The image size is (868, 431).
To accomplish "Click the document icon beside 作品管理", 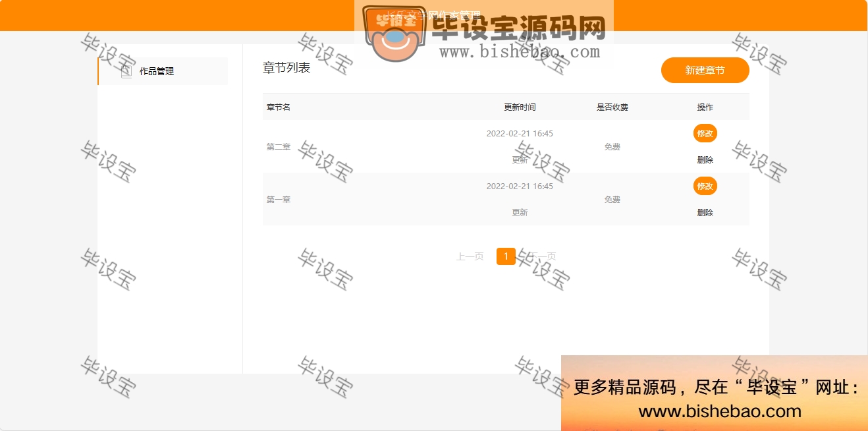I will (x=126, y=71).
